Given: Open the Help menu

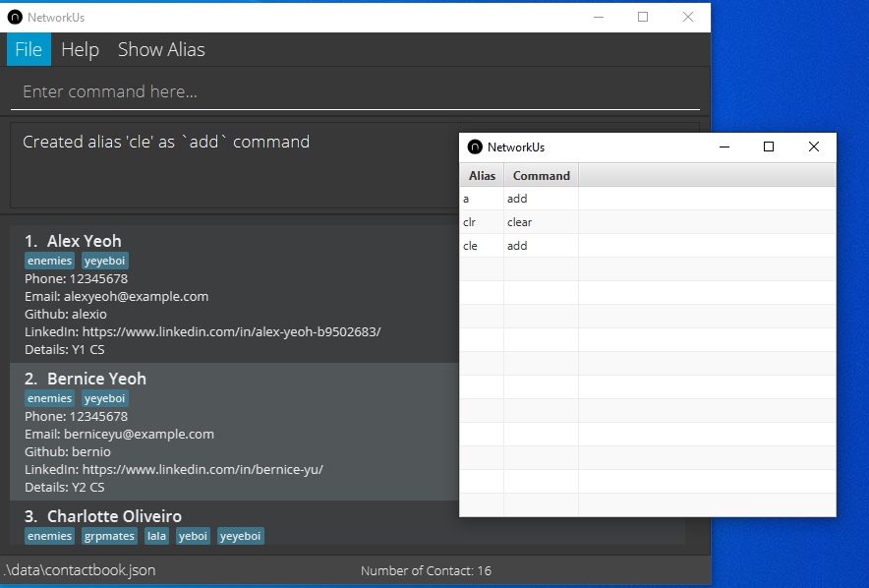Looking at the screenshot, I should pyautogui.click(x=80, y=49).
